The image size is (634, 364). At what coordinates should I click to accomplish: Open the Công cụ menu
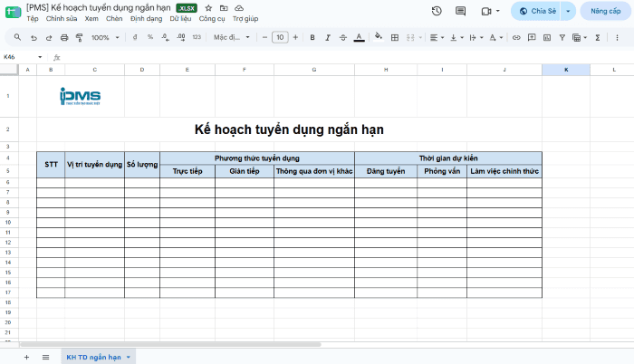tap(212, 19)
